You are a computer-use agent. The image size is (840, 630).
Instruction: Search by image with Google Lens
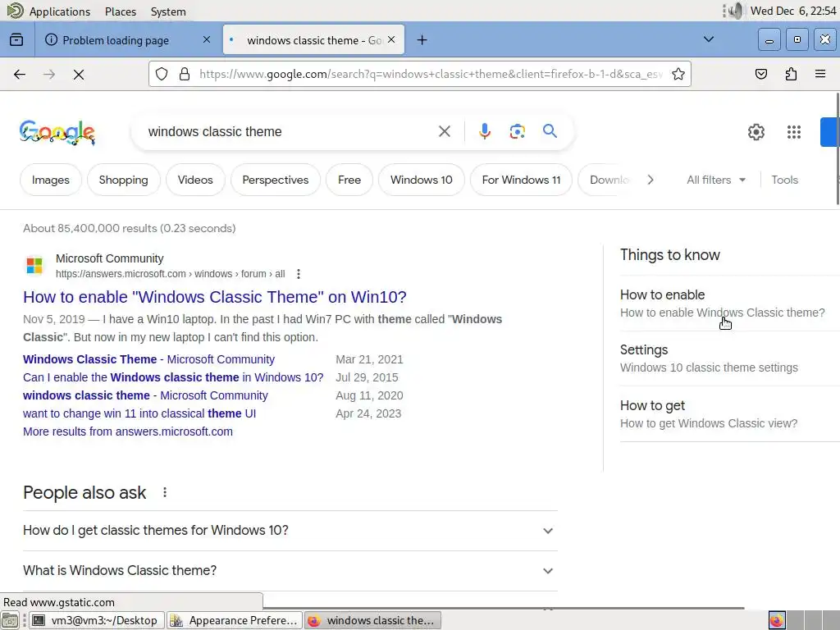pyautogui.click(x=517, y=131)
